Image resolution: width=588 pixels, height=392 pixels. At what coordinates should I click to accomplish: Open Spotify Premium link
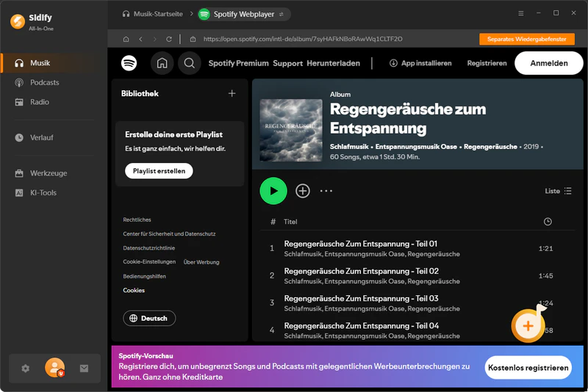point(238,63)
